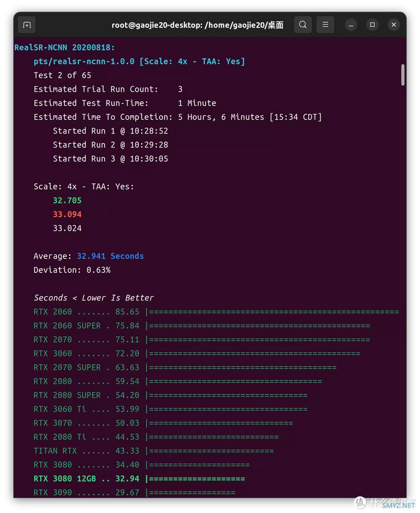Click the RTX 3060 72.20 row
This screenshot has height=513, width=420.
pyautogui.click(x=197, y=353)
